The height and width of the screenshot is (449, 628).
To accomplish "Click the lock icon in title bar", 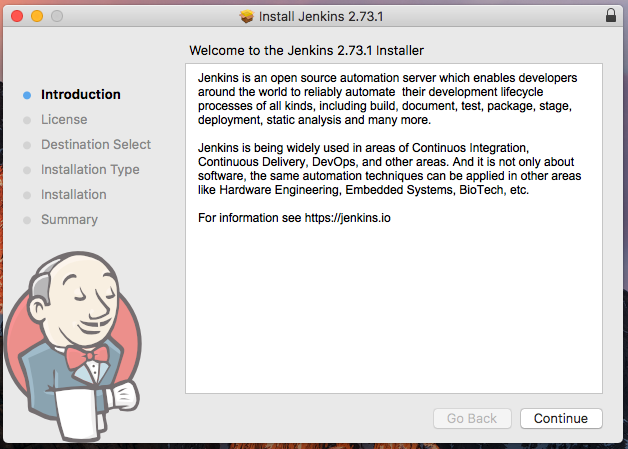I will [x=611, y=16].
